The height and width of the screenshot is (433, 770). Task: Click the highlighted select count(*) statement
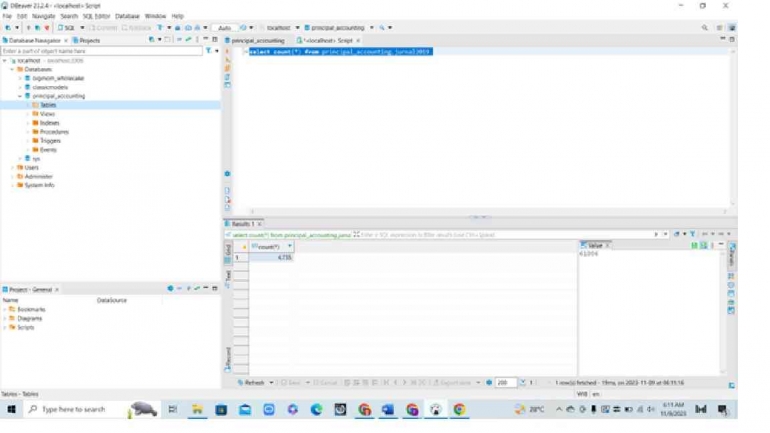341,52
